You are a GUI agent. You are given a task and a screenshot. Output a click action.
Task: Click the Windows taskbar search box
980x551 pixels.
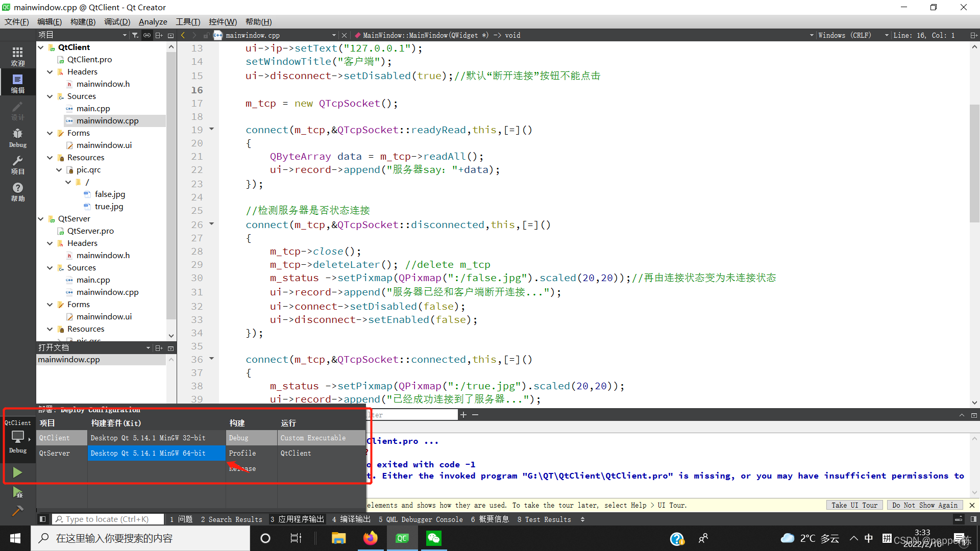(140, 538)
